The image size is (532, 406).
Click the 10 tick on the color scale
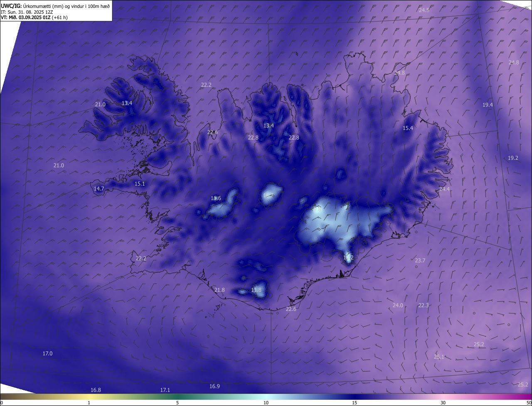pyautogui.click(x=266, y=403)
